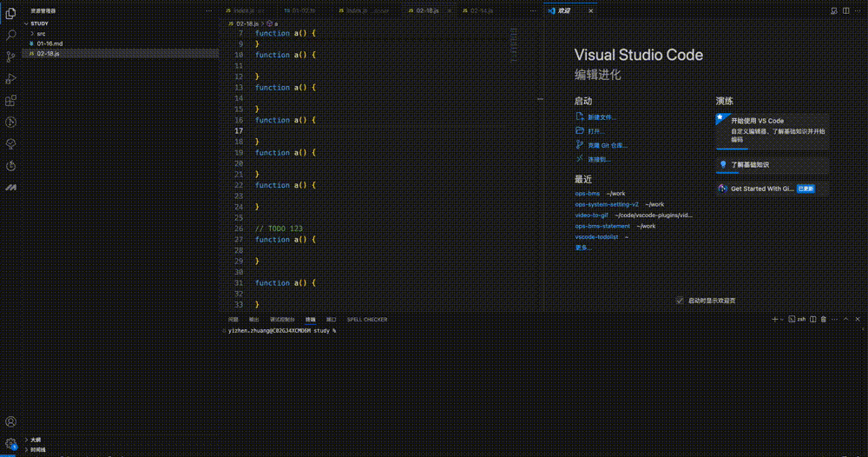
Task: Open the Extensions view
Action: click(x=10, y=101)
